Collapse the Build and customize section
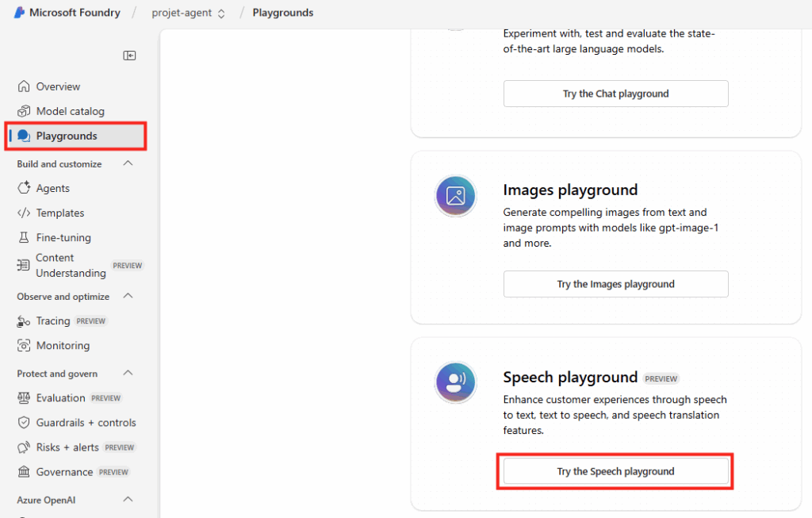812x518 pixels. (x=128, y=163)
